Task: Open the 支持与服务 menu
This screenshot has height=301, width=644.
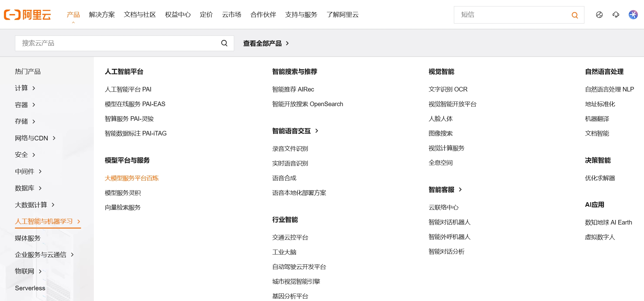Action: [x=301, y=15]
